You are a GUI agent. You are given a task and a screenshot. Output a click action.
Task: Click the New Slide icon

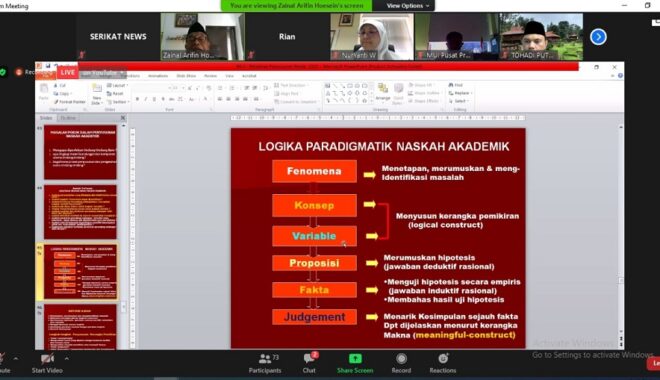pos(97,89)
